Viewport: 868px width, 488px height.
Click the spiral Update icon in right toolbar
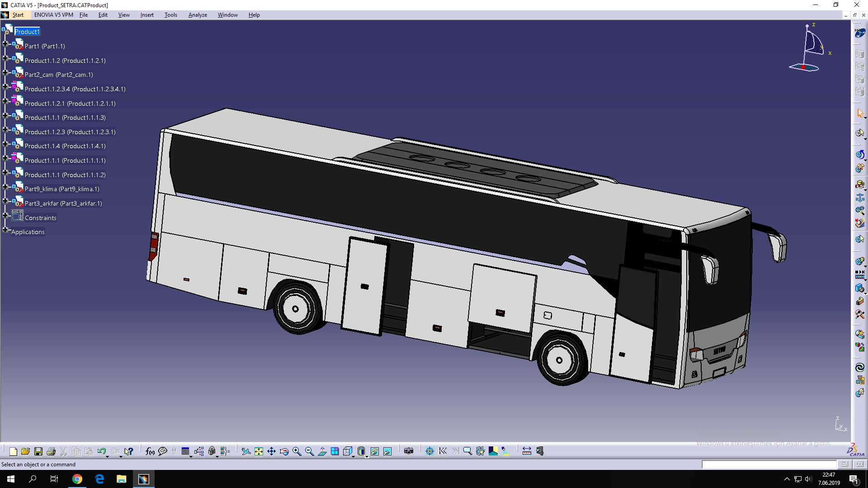[x=860, y=367]
